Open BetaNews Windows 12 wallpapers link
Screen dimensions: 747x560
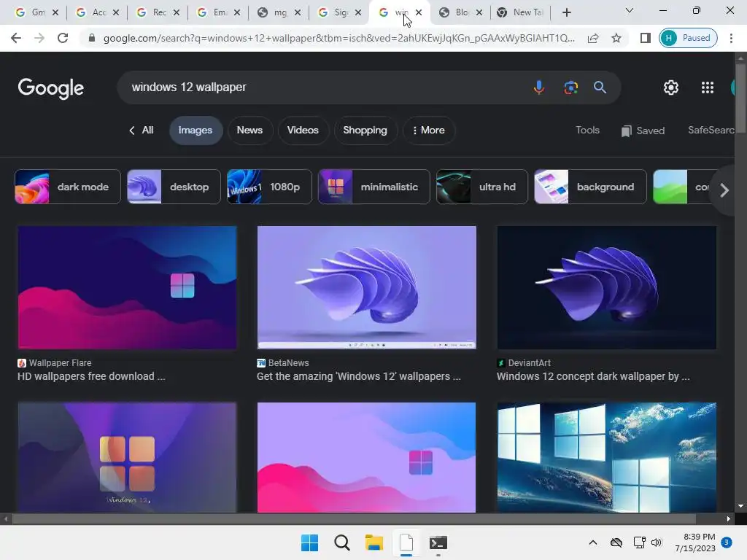(358, 376)
